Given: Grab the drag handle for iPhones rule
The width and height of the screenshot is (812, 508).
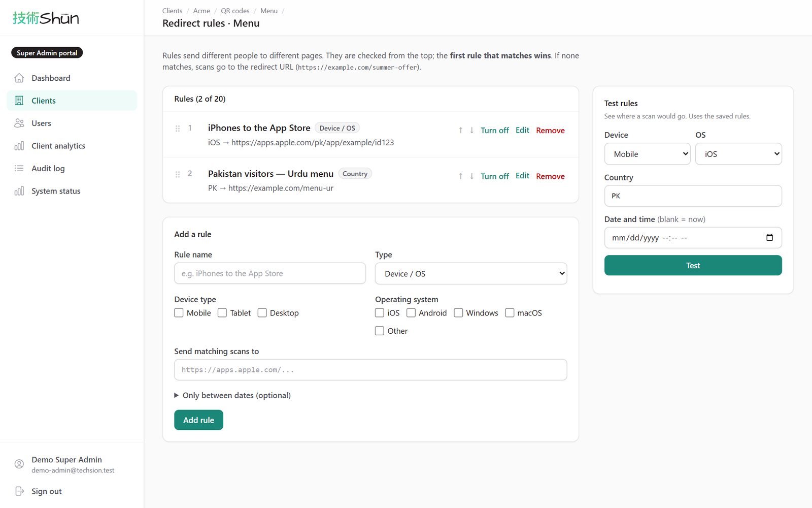Looking at the screenshot, I should point(178,129).
